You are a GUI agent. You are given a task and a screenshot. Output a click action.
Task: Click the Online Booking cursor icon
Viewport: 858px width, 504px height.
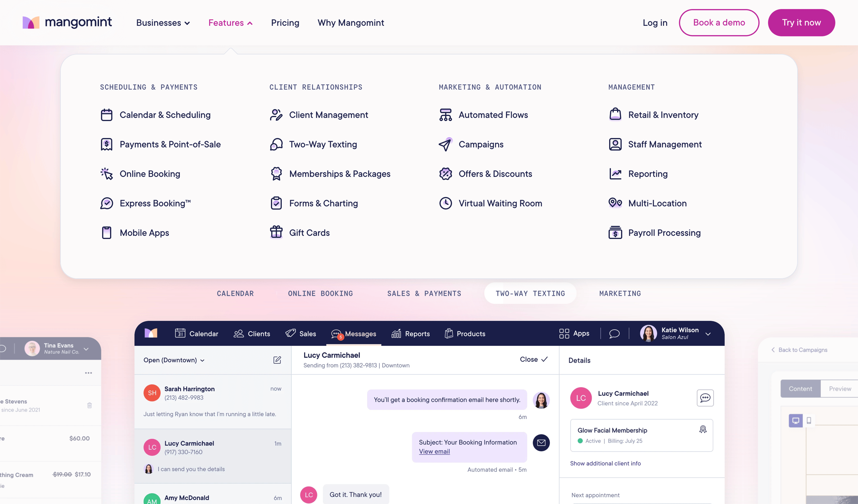click(107, 174)
